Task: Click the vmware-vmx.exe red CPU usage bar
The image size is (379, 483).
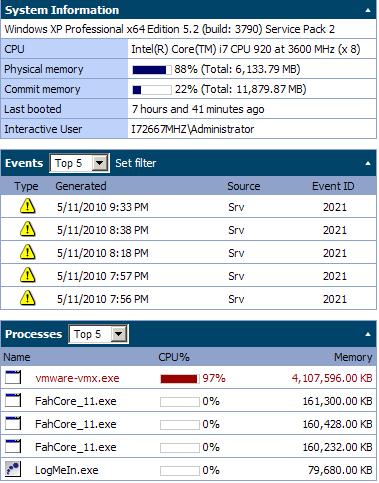Action: [x=180, y=379]
